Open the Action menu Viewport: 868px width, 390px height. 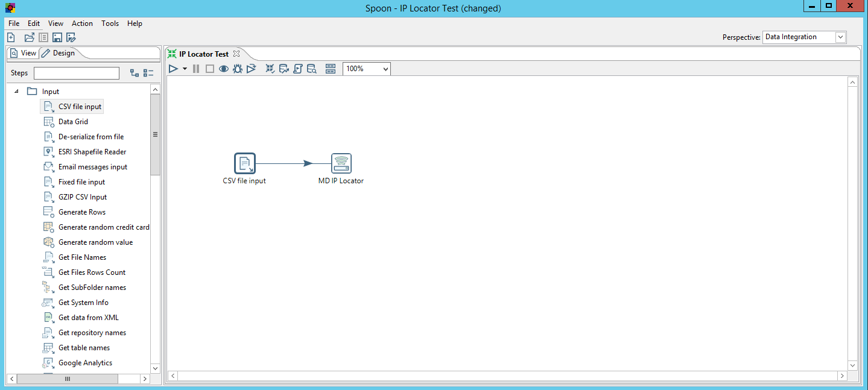point(82,24)
